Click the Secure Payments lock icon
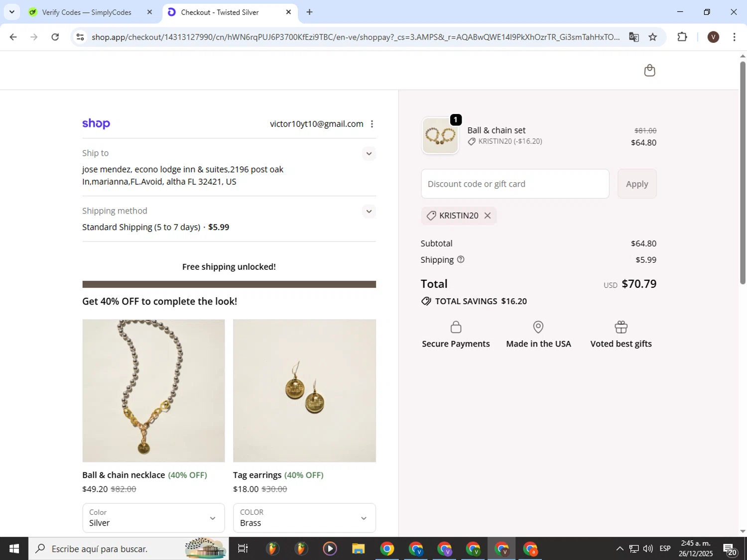The width and height of the screenshot is (747, 560). [456, 327]
